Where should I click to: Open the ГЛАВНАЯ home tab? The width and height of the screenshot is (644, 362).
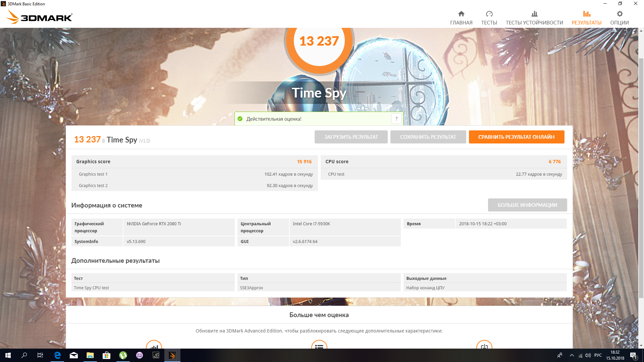tap(461, 18)
